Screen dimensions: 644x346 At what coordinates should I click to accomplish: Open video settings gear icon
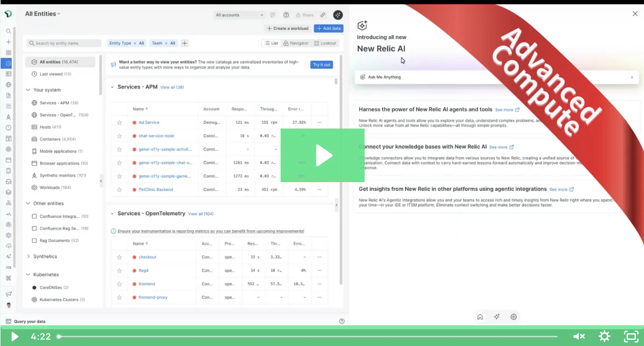click(x=604, y=336)
